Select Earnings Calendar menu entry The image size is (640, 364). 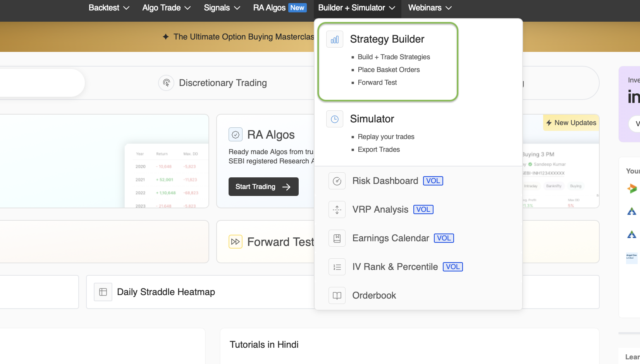point(391,239)
